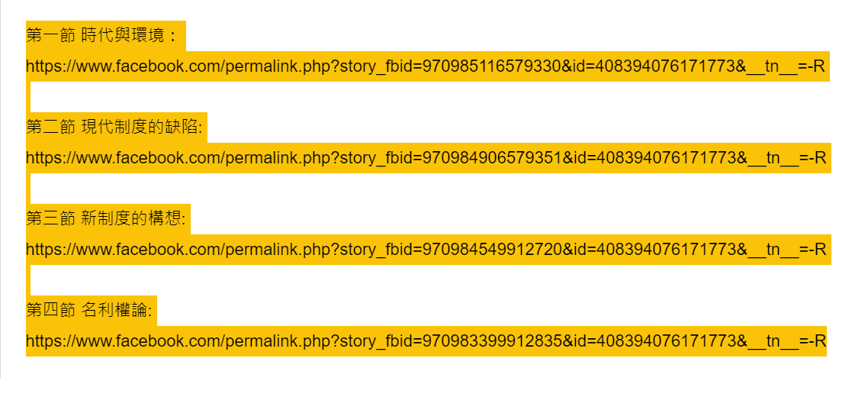Click the 第一節 section label
This screenshot has height=397, width=868.
(x=50, y=36)
